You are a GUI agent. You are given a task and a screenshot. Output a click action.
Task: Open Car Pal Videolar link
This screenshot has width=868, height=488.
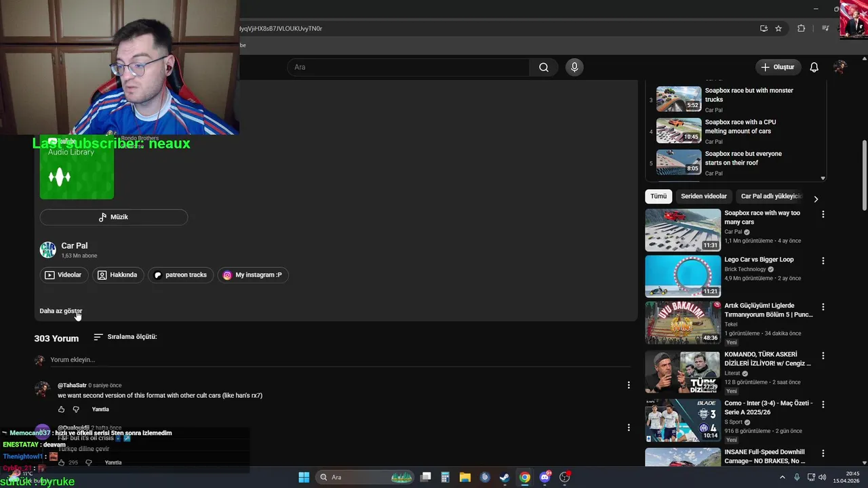pyautogui.click(x=63, y=275)
